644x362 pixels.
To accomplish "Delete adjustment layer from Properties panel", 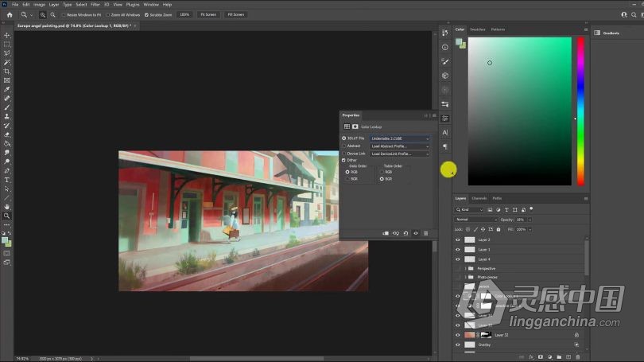I will coord(426,233).
